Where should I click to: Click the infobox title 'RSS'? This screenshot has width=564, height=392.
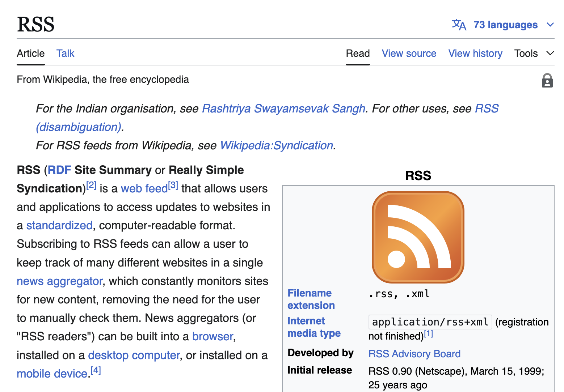coord(418,176)
